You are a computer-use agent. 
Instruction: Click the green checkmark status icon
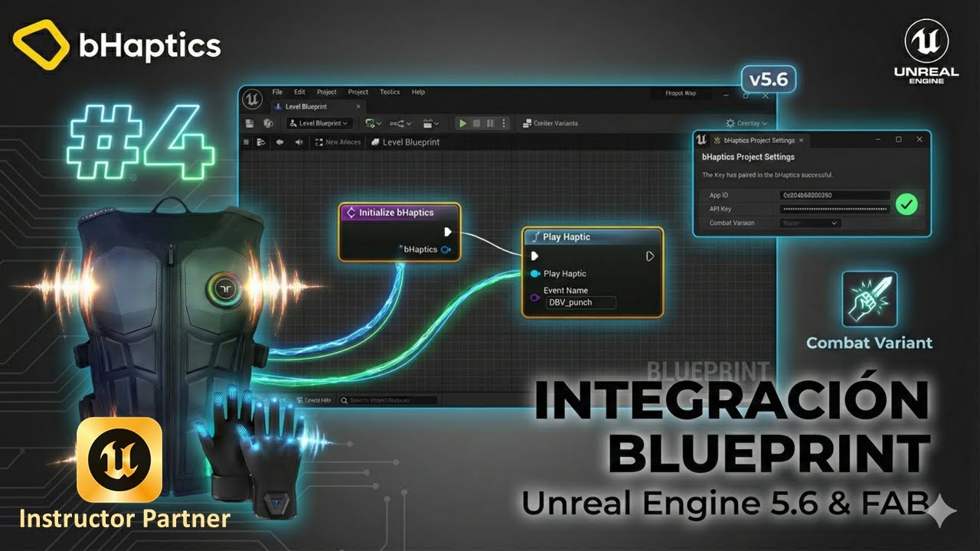pyautogui.click(x=906, y=204)
